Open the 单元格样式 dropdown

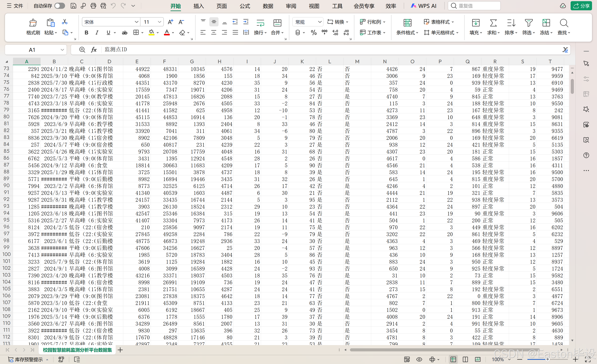coord(441,32)
